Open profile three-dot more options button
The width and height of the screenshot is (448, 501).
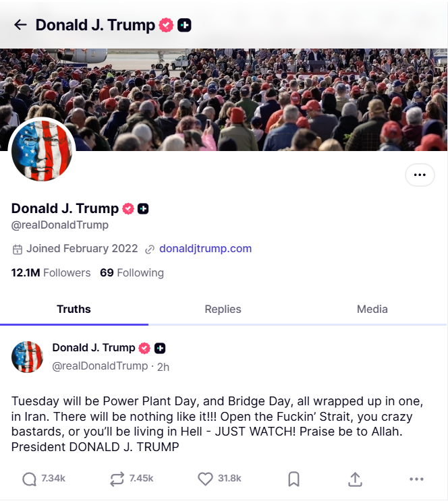click(x=420, y=175)
